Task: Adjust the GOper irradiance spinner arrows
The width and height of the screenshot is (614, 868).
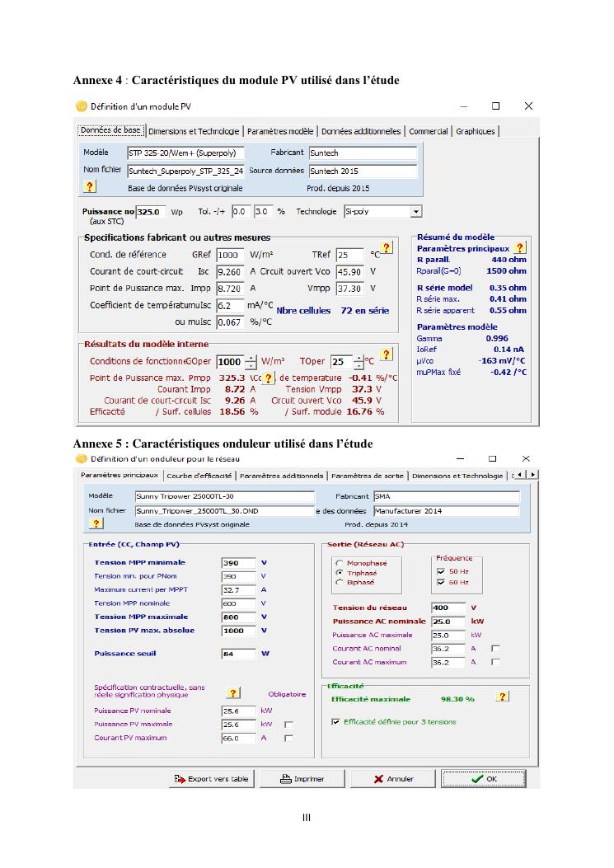Action: pyautogui.click(x=251, y=362)
